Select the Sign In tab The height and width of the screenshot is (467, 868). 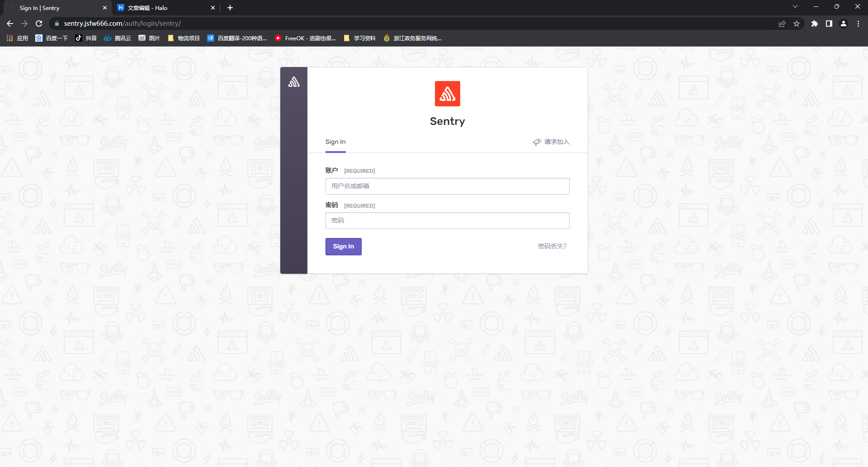(x=335, y=142)
